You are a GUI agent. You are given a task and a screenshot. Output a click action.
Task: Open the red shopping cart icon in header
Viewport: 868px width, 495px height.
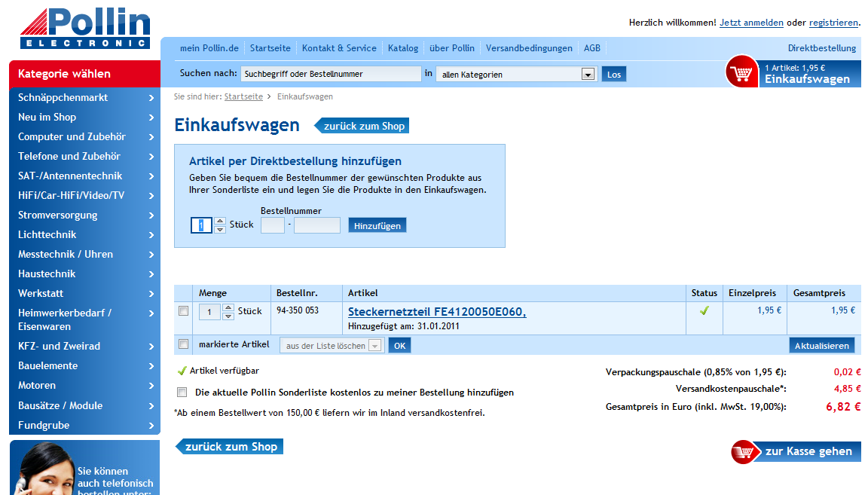pos(741,72)
